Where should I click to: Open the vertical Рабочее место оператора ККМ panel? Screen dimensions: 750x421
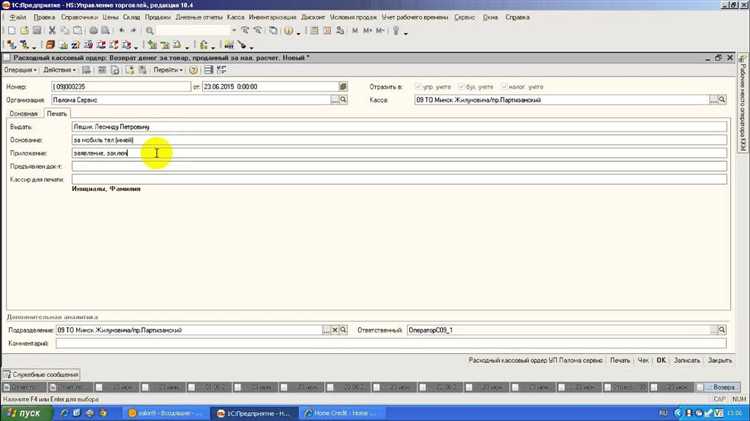743,103
